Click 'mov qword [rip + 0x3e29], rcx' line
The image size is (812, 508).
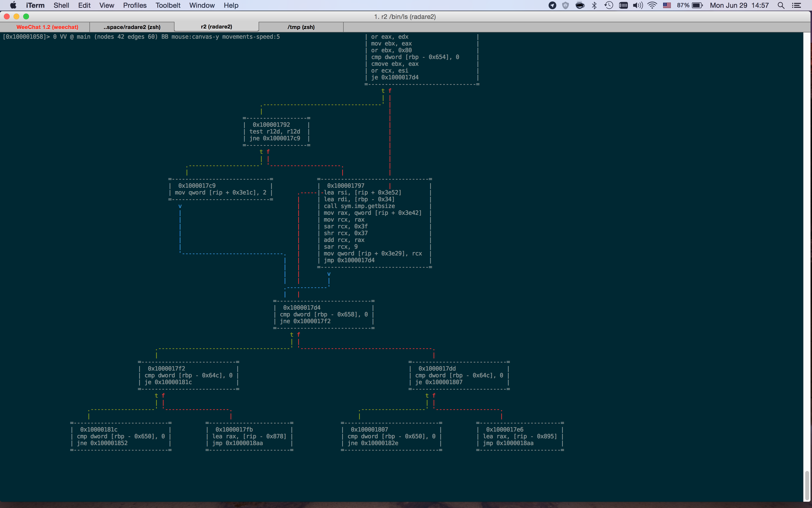[x=373, y=253]
